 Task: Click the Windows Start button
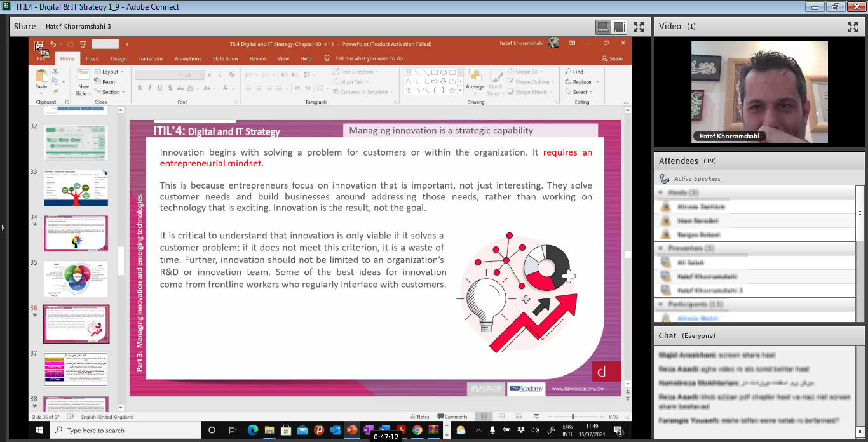[38, 430]
